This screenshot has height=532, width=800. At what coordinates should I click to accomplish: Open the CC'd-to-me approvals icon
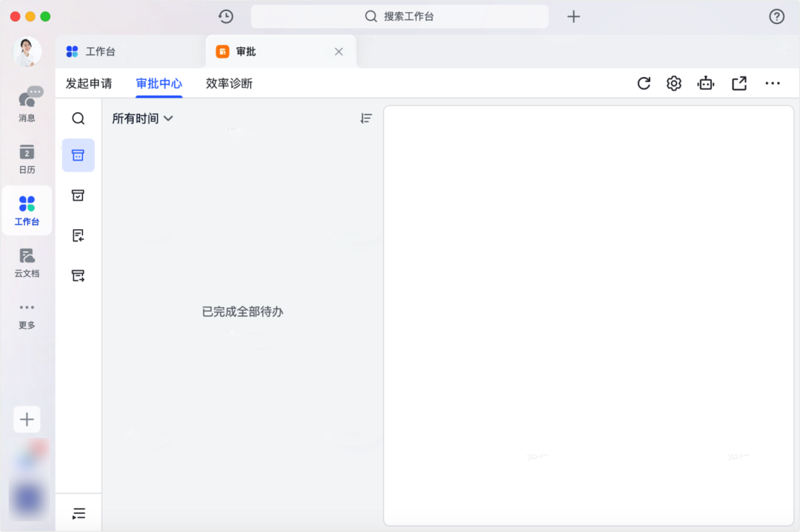(78, 276)
